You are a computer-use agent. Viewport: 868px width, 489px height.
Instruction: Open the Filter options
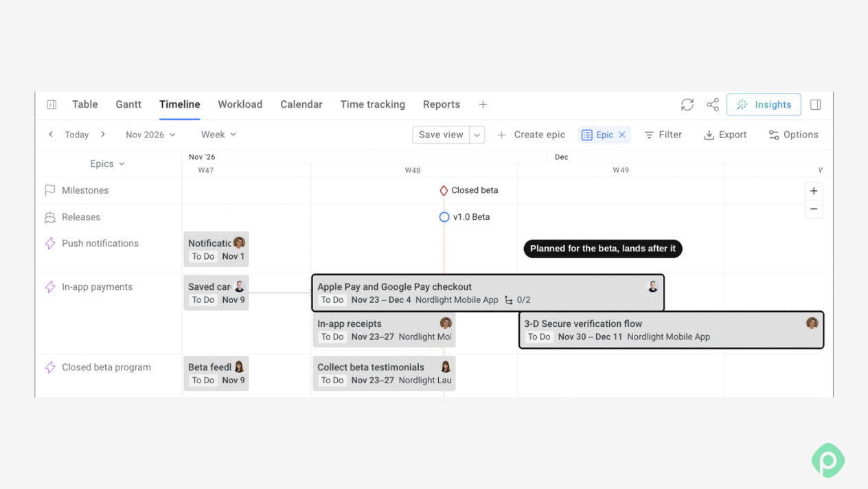tap(663, 135)
